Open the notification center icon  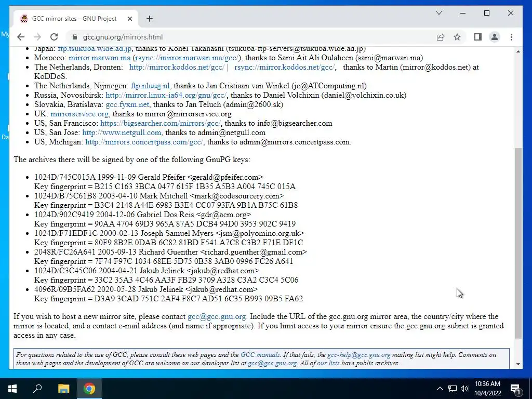516,389
